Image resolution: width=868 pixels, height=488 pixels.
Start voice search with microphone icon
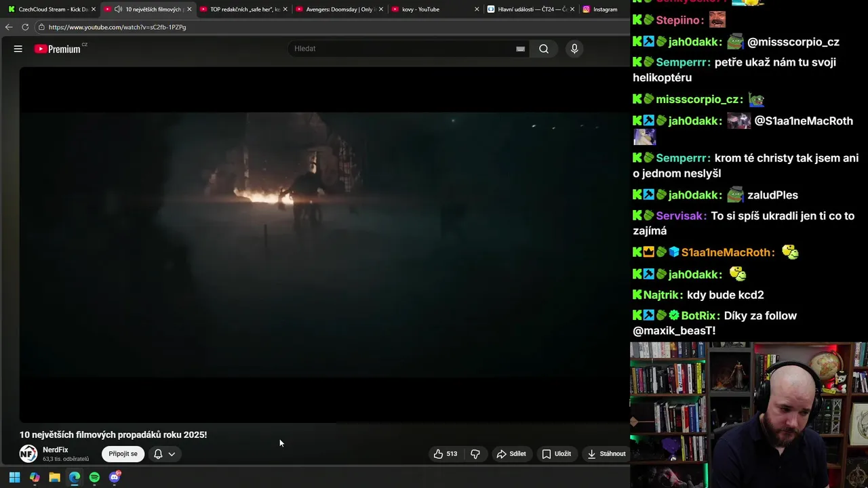pyautogui.click(x=574, y=49)
